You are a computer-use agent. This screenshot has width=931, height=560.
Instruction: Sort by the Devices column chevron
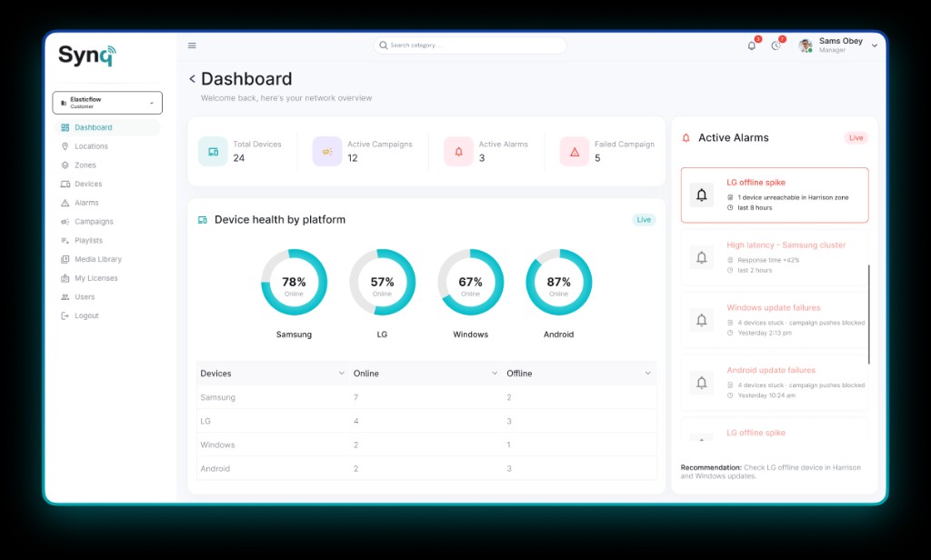pyautogui.click(x=342, y=373)
